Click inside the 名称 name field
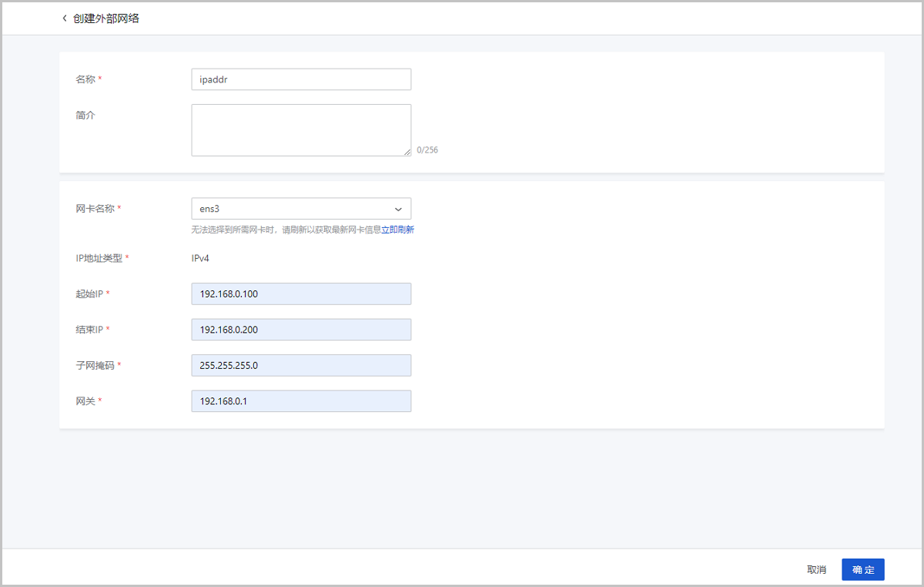 (x=300, y=79)
